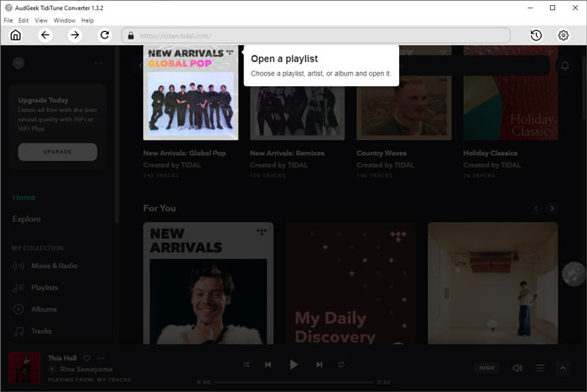This screenshot has width=587, height=392.
Task: Open the Holiday Classics playlist cover
Action: [x=511, y=109]
